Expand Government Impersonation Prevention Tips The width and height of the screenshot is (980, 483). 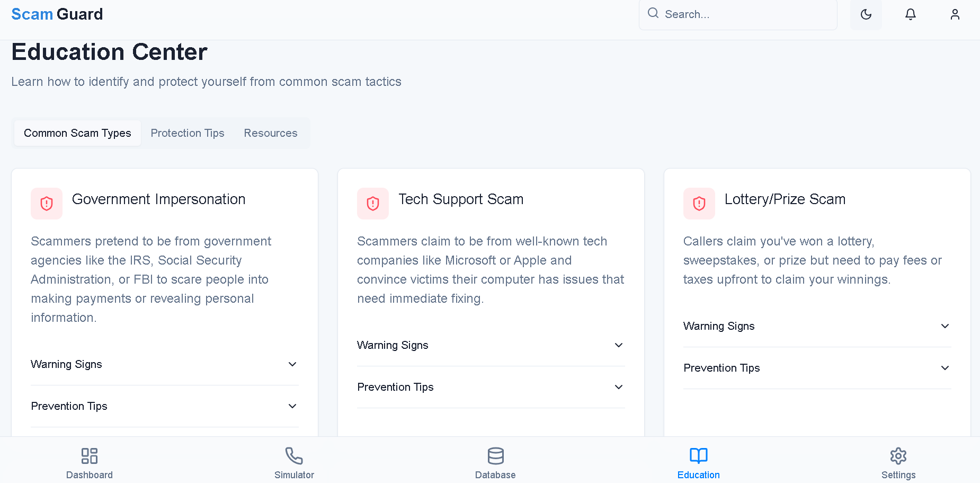[x=164, y=406]
